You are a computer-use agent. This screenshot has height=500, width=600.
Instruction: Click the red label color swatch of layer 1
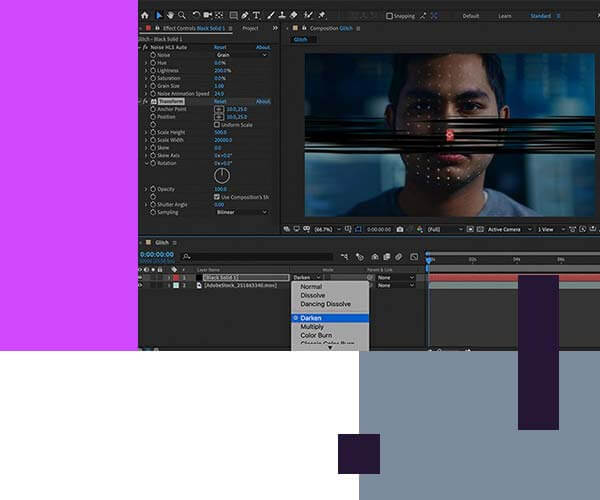click(176, 277)
